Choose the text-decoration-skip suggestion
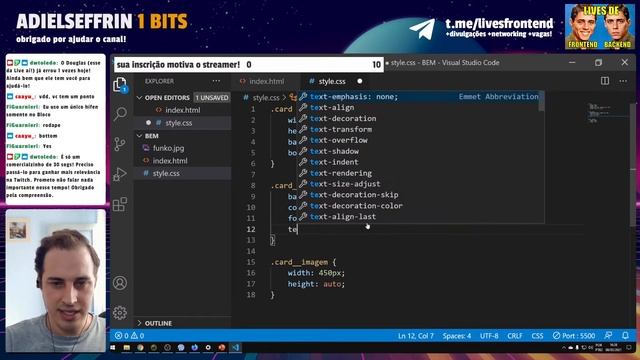Image resolution: width=640 pixels, height=360 pixels. click(x=418, y=195)
